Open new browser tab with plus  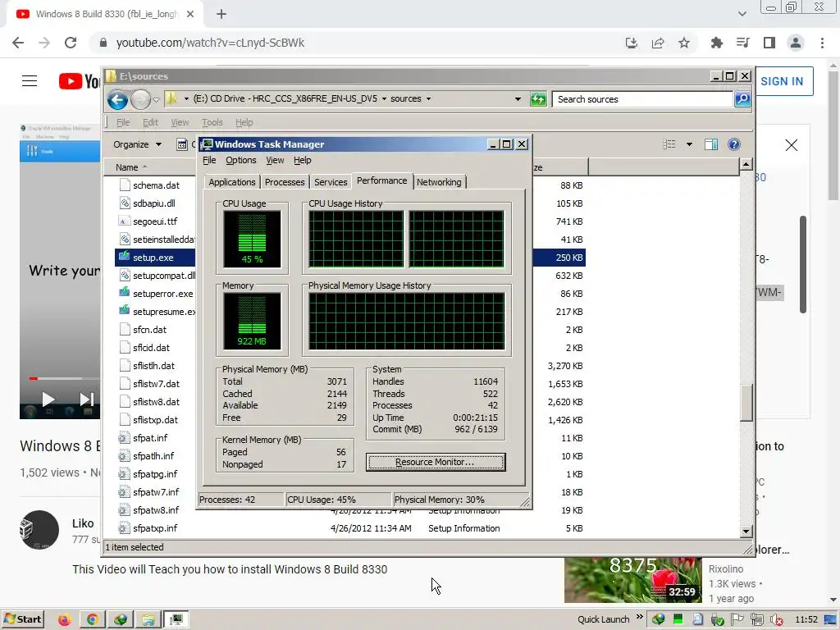coord(221,14)
